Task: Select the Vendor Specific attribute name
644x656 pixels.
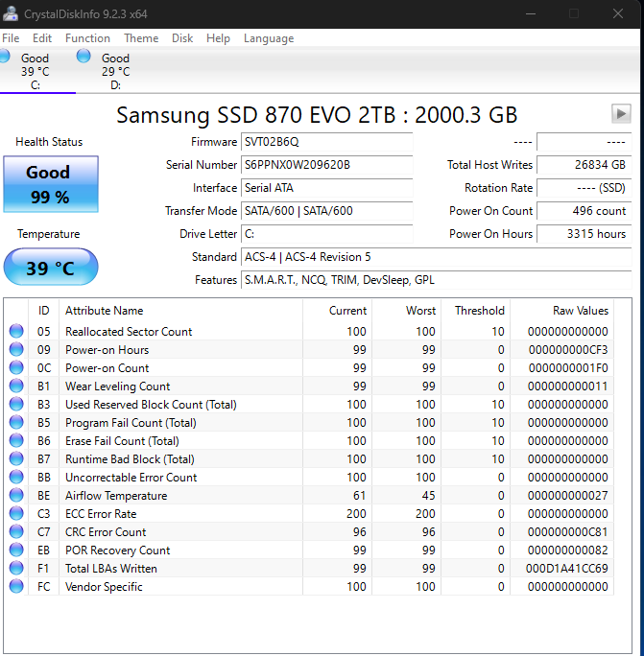Action: pos(104,587)
